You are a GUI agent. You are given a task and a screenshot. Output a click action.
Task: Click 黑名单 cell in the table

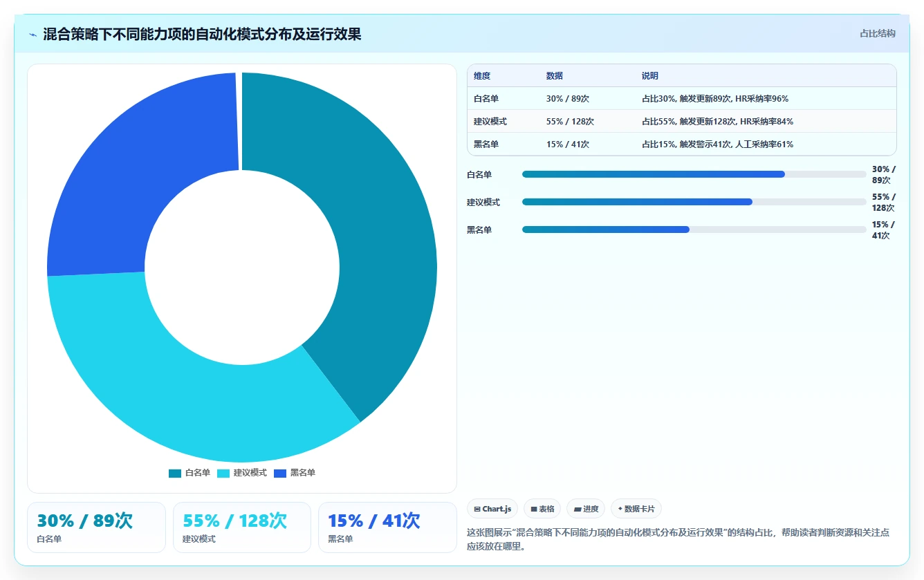pos(486,144)
